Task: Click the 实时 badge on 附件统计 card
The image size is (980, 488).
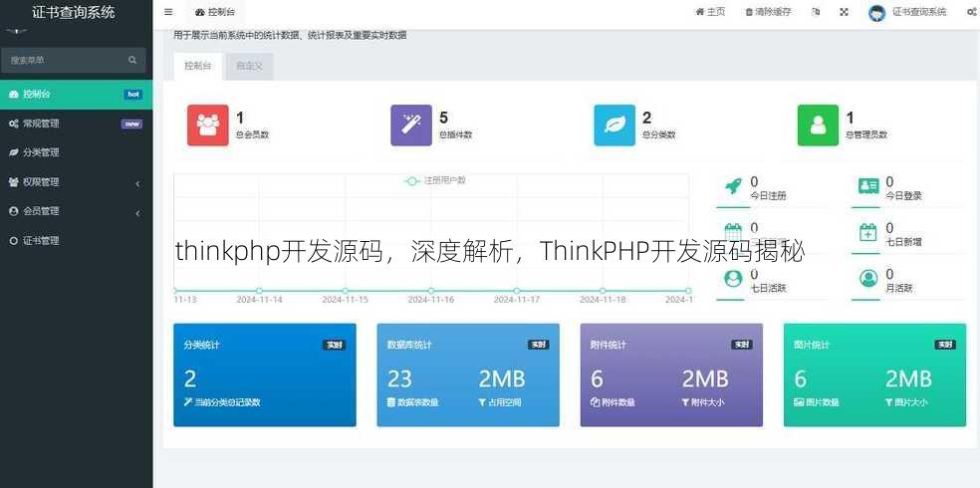Action: (x=742, y=345)
